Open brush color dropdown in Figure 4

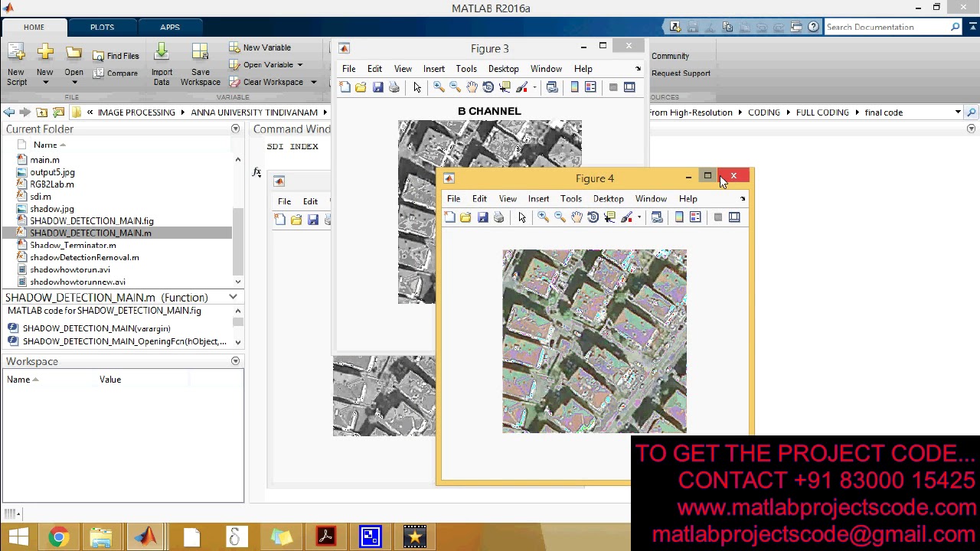pyautogui.click(x=639, y=217)
